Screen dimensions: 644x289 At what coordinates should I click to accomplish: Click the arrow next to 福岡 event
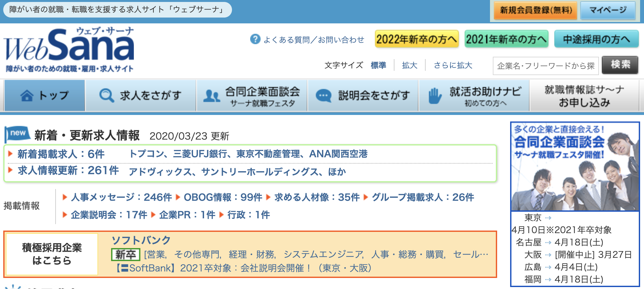548,279
